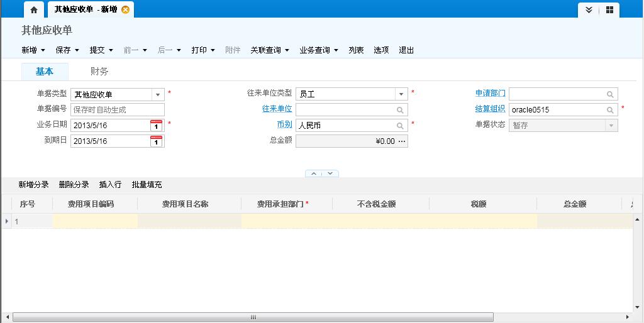
Task: Expand the 单据状态 combo box
Action: click(611, 126)
